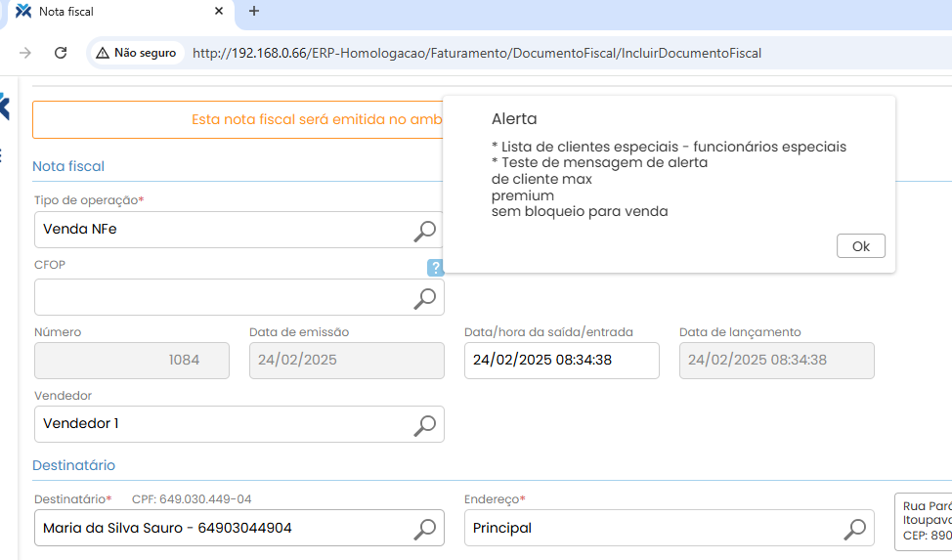Search for a Vendedor using magnifier
This screenshot has height=560, width=952.
click(x=424, y=424)
